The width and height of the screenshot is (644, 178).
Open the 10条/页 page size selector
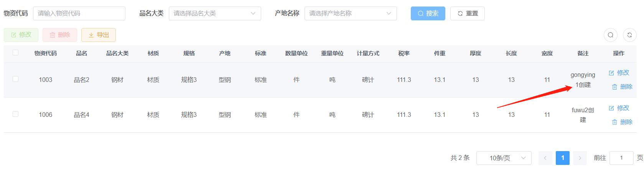point(504,158)
